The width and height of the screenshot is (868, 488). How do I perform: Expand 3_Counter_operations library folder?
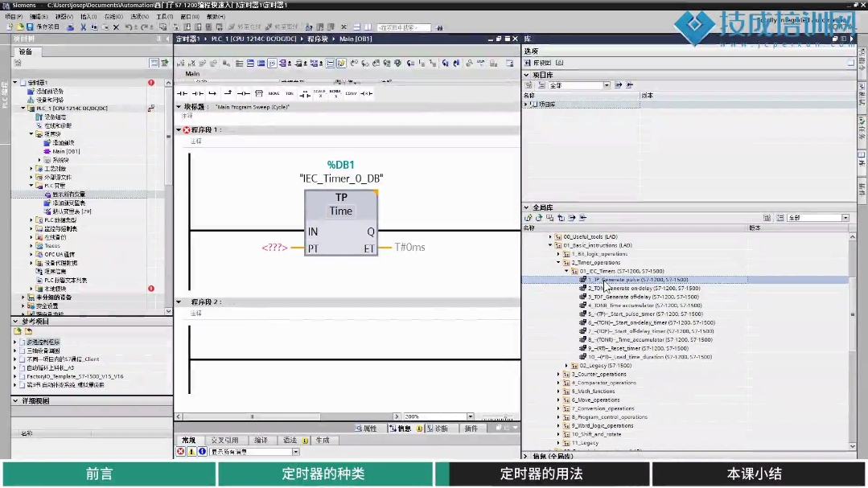click(558, 374)
